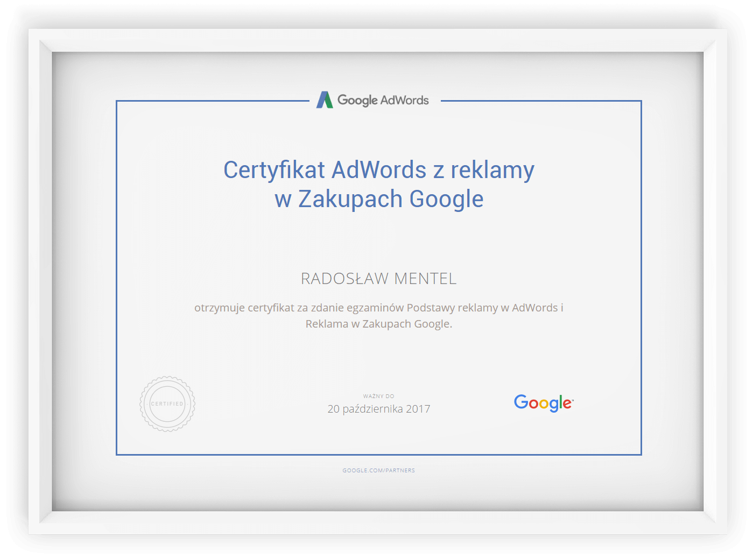The width and height of the screenshot is (753, 560).
Task: Click the 'Google AdWords' wordmark text
Action: tap(383, 101)
